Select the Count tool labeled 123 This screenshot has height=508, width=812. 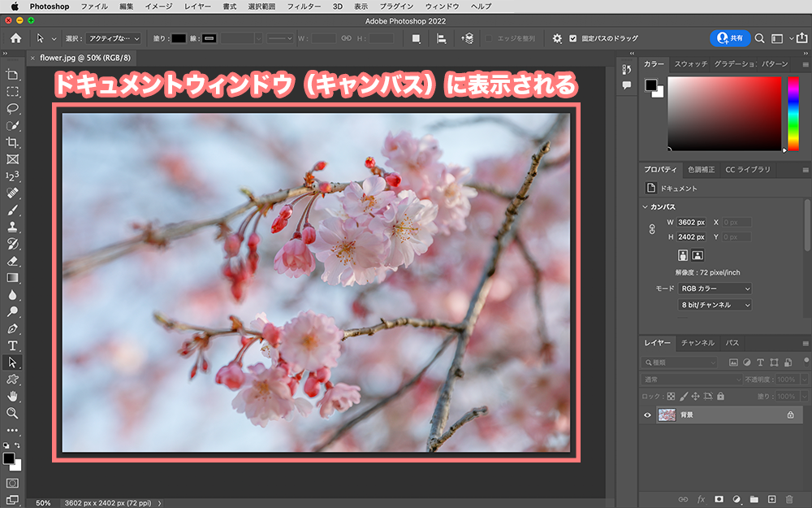click(12, 176)
